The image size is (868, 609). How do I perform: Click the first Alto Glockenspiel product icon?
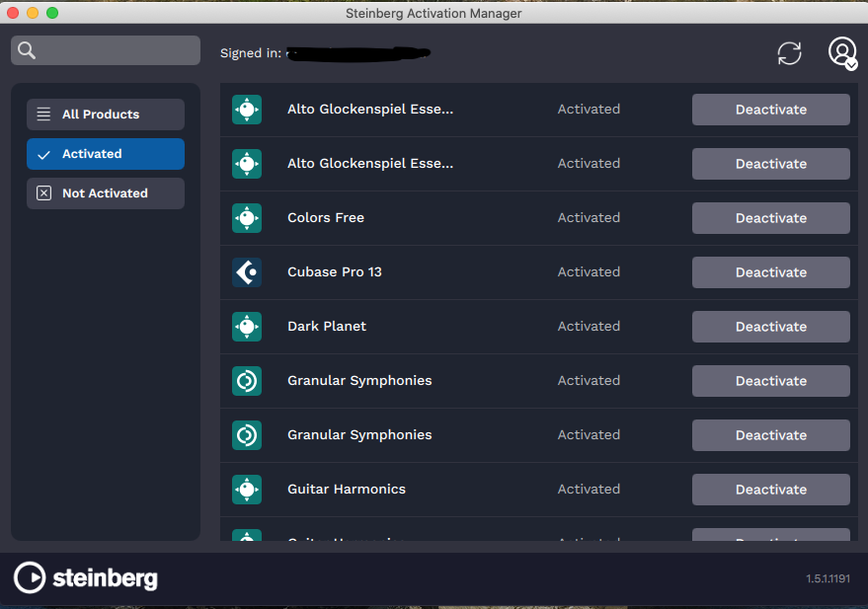[x=247, y=110]
